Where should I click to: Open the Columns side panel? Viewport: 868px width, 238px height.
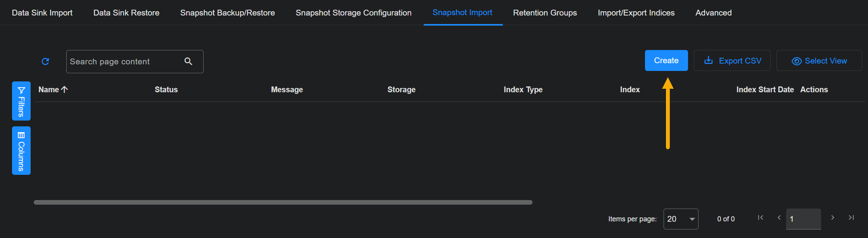(x=21, y=151)
